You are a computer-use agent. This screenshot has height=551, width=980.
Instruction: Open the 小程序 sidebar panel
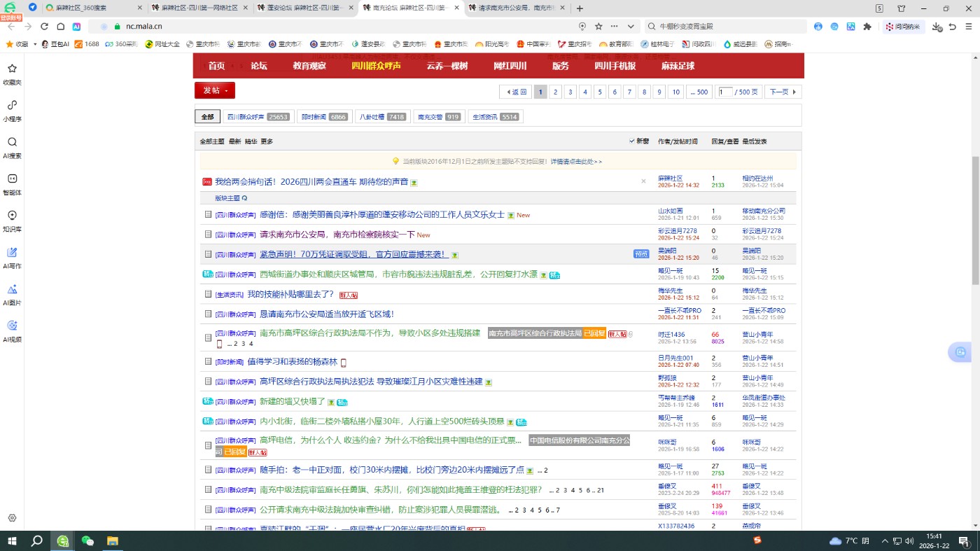12,110
